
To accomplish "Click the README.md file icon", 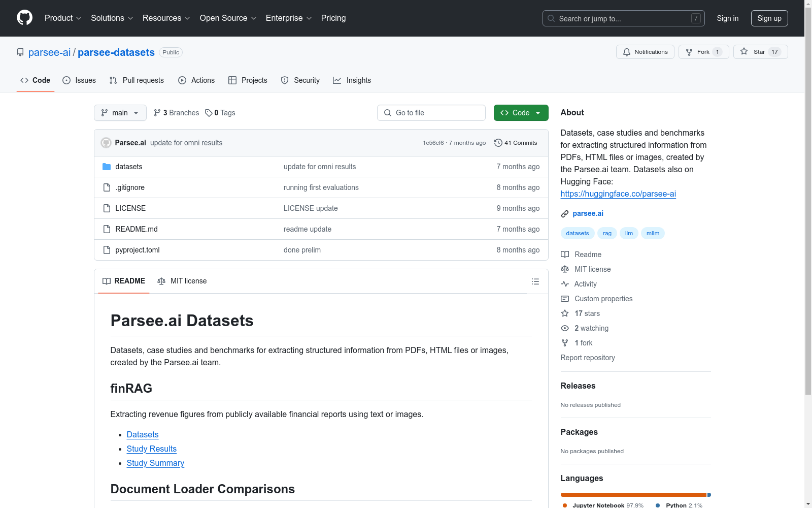I will (x=107, y=229).
